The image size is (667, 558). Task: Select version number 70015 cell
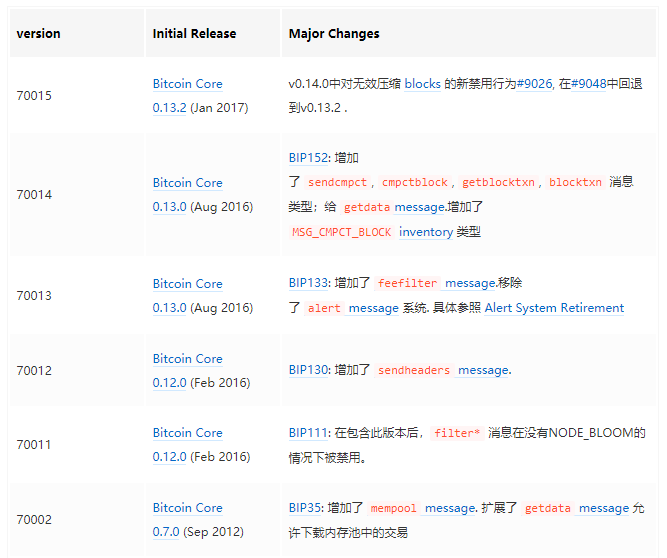point(77,95)
